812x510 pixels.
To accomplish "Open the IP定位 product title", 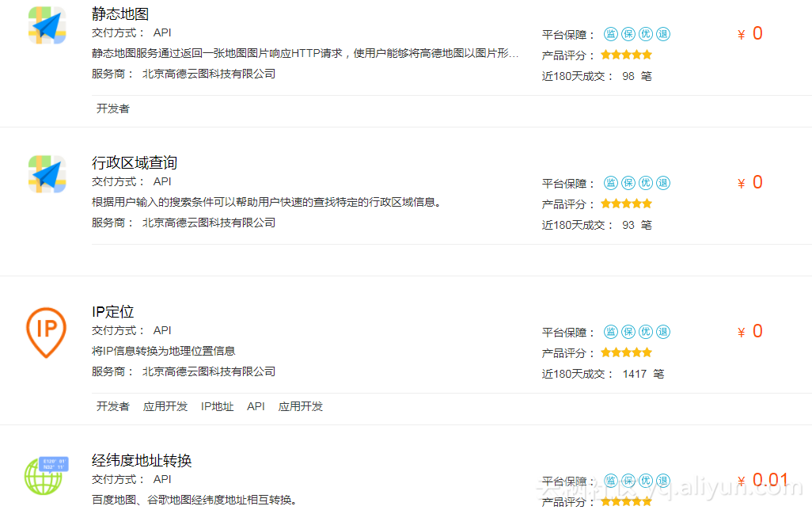I will tap(113, 311).
